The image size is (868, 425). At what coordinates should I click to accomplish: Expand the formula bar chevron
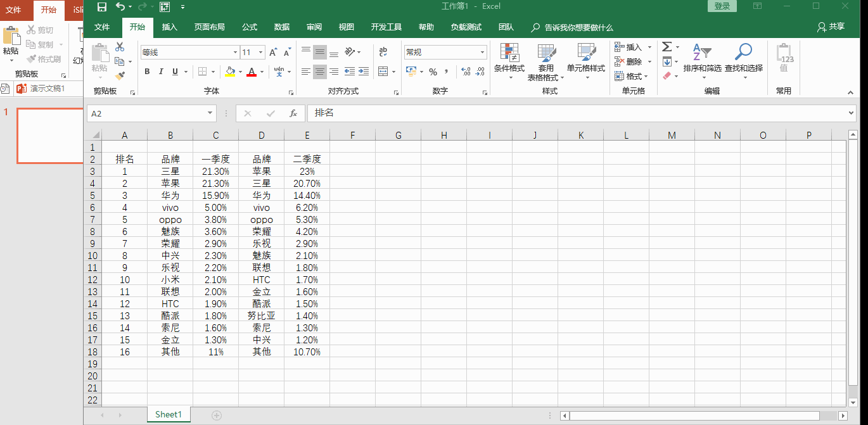(x=851, y=113)
